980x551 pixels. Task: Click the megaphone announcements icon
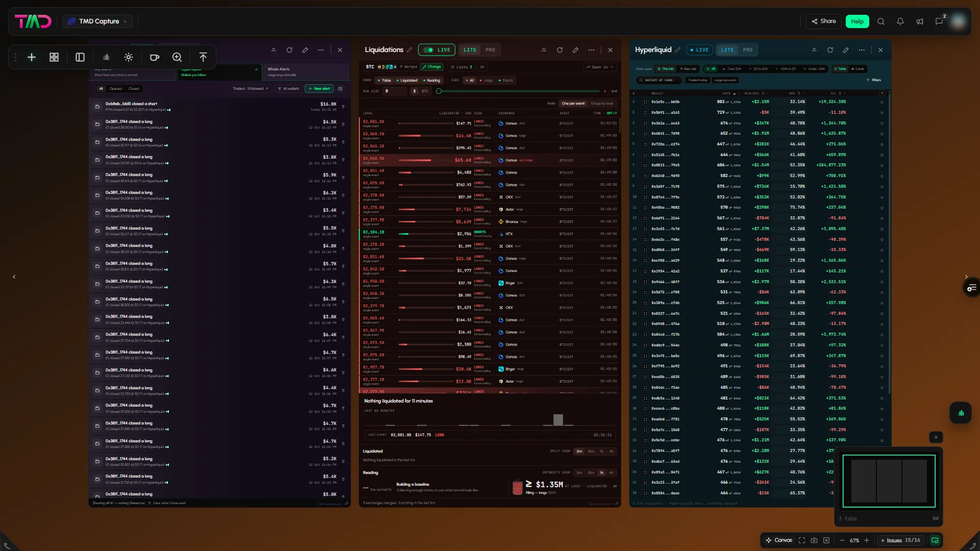click(x=920, y=21)
